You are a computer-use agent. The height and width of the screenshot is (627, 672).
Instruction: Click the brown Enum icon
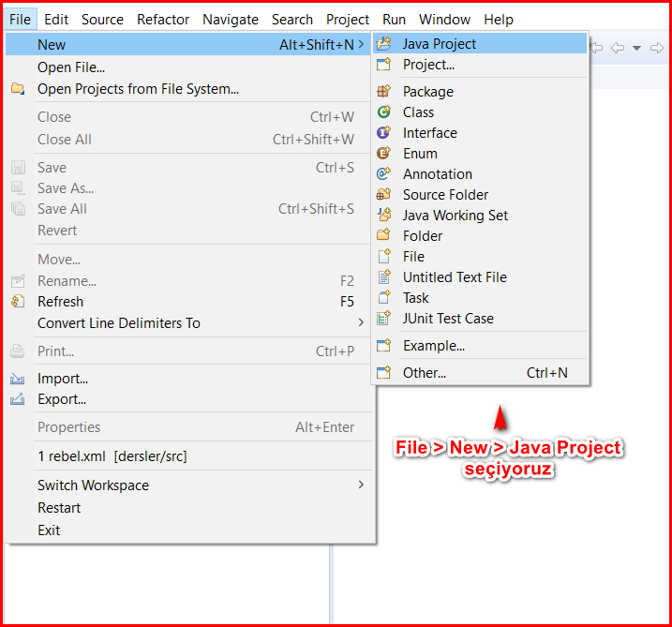pyautogui.click(x=383, y=153)
